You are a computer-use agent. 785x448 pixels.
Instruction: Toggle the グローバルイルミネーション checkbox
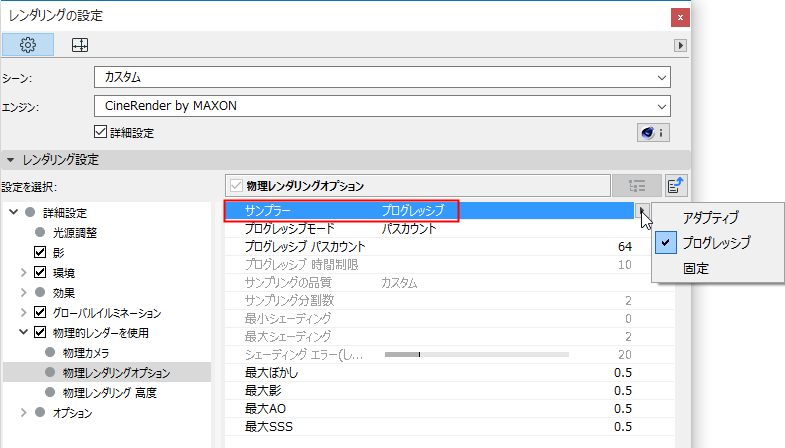(x=40, y=312)
